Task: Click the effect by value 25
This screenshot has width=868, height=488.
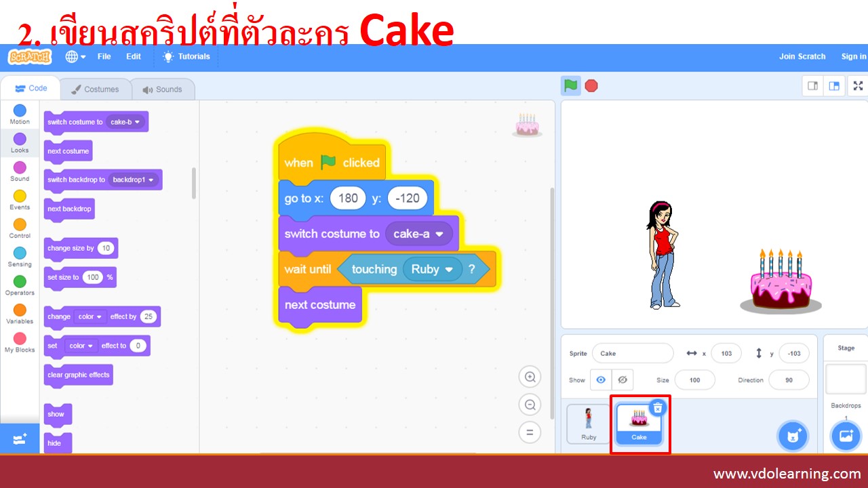Action: [149, 317]
